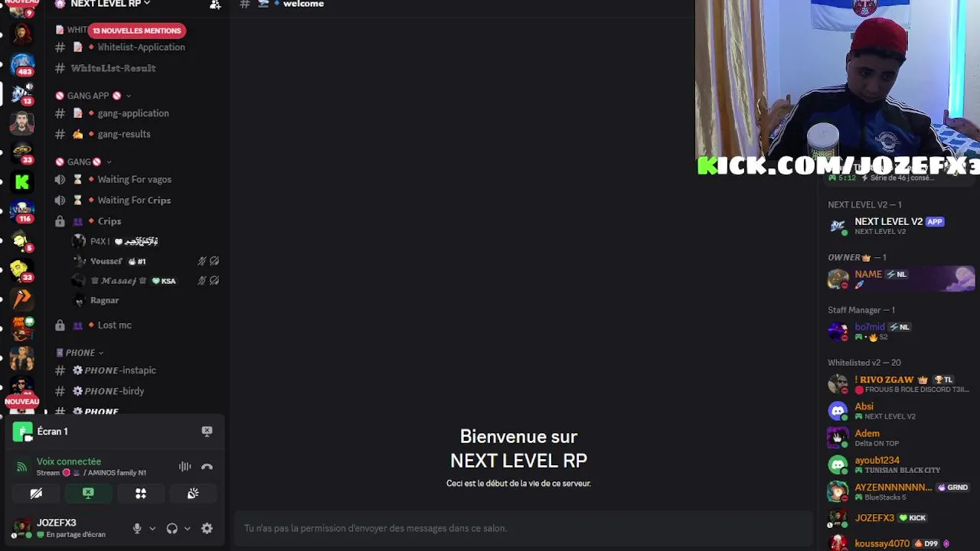Click the Voix connectée status link
Viewport: 980px width, 551px height.
tap(69, 461)
